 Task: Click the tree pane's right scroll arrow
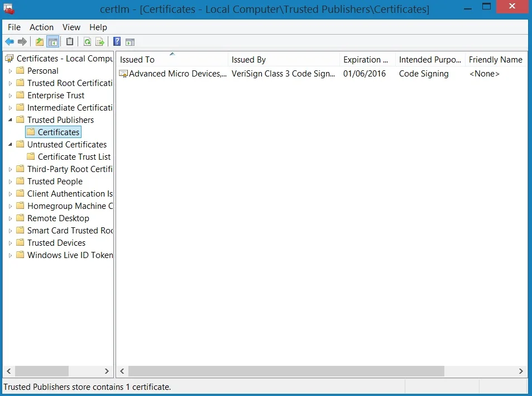(107, 371)
